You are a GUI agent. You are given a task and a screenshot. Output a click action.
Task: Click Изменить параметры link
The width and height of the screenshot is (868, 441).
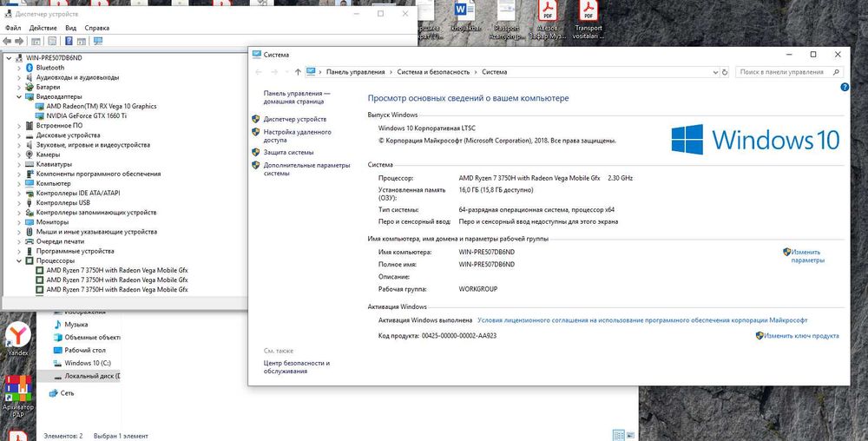(x=807, y=256)
